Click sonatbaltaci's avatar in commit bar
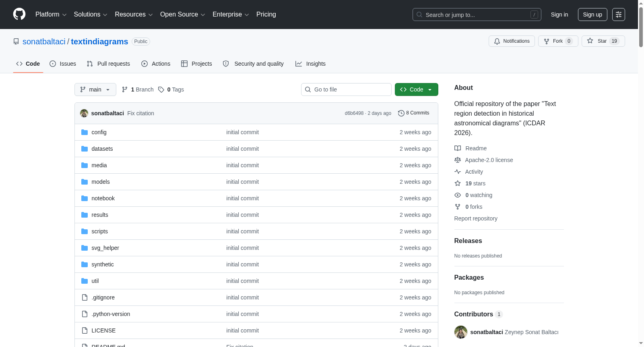Viewport: 644px width, 347px height. pyautogui.click(x=84, y=113)
